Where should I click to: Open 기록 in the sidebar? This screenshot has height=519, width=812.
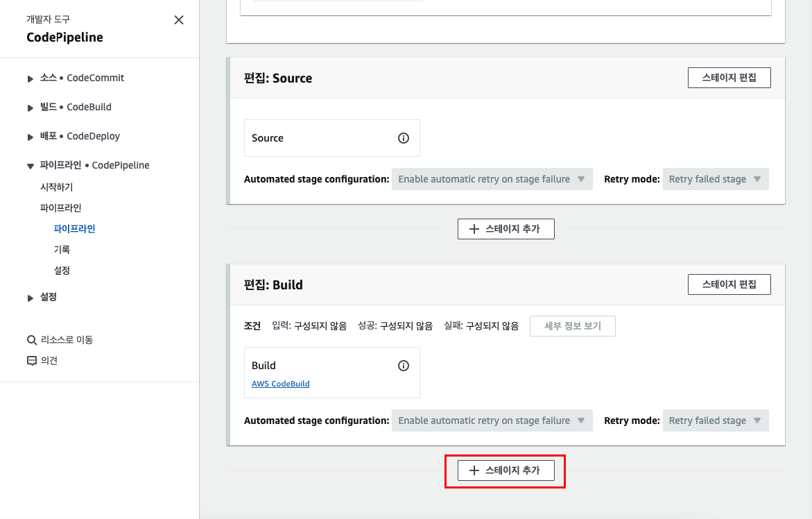coord(62,249)
